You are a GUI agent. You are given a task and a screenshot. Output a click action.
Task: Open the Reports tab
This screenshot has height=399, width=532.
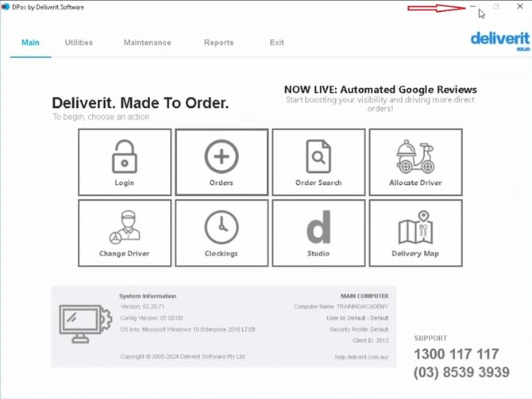pyautogui.click(x=219, y=42)
